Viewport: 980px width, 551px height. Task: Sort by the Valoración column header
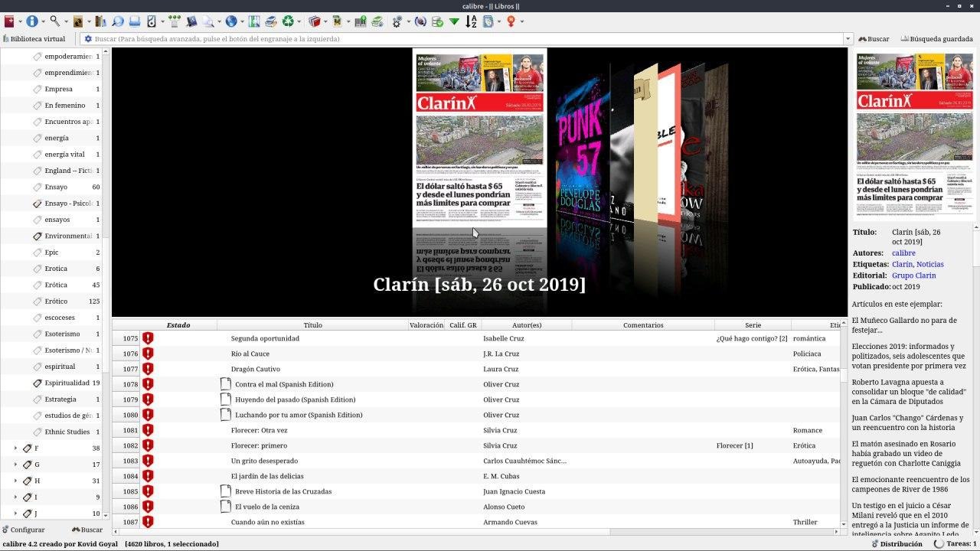[426, 325]
